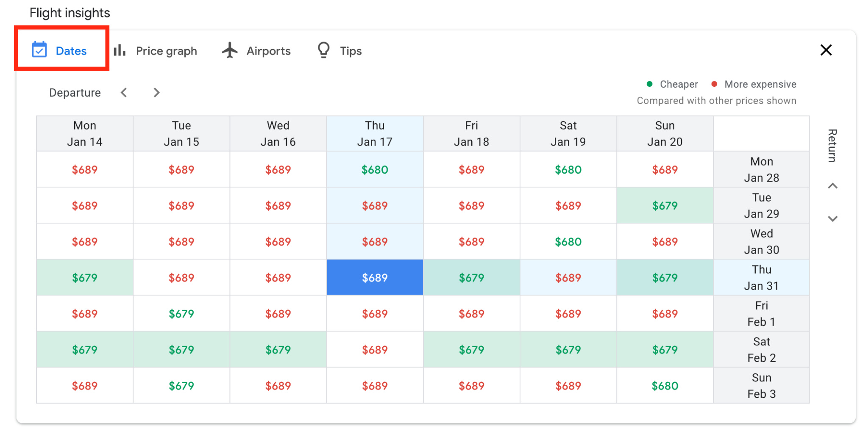Choose $679 fare for Jan 14 returning Jan 31
The height and width of the screenshot is (442, 868).
pos(85,277)
